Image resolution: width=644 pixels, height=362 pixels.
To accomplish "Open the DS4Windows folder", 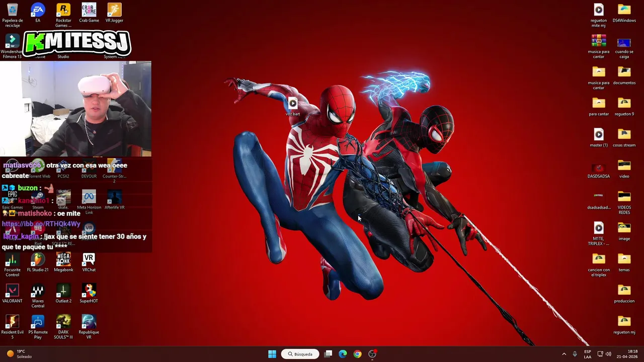I will tap(624, 13).
